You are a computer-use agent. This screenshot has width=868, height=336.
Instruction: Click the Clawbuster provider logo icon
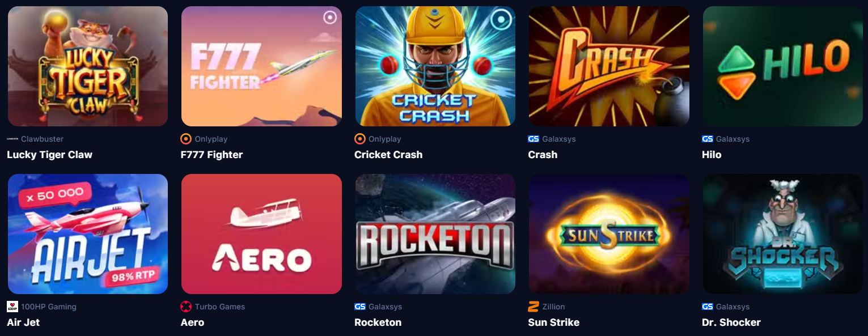tap(12, 139)
